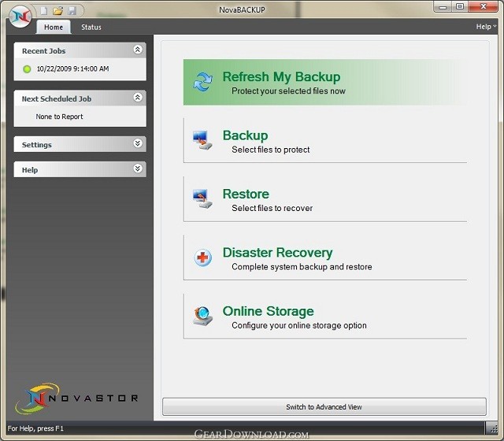504x441 pixels.
Task: Click the Restore drive-to-computer icon
Action: 202,198
